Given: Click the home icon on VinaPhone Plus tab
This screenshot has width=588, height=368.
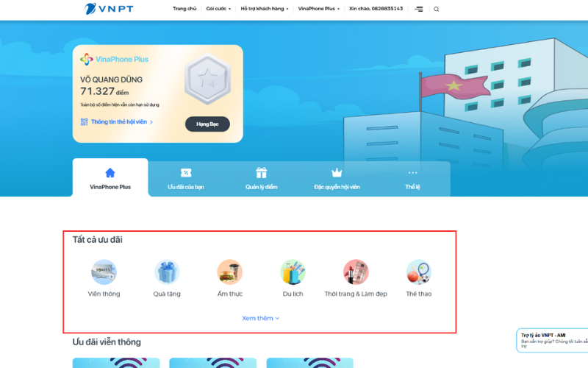Looking at the screenshot, I should pos(110,173).
